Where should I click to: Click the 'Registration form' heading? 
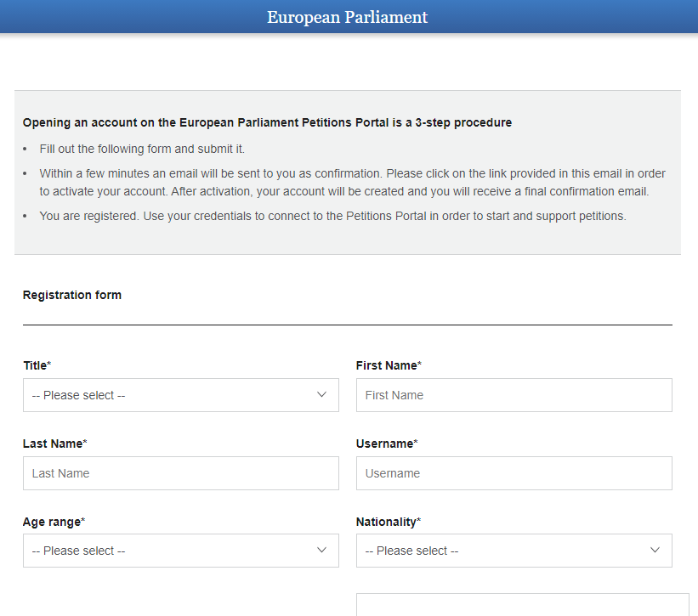point(72,295)
